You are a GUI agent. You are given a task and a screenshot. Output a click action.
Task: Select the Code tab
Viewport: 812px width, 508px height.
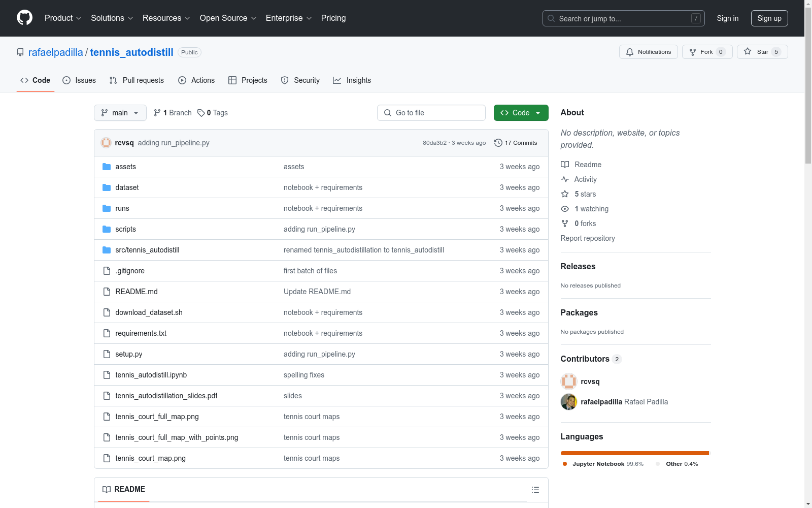36,80
